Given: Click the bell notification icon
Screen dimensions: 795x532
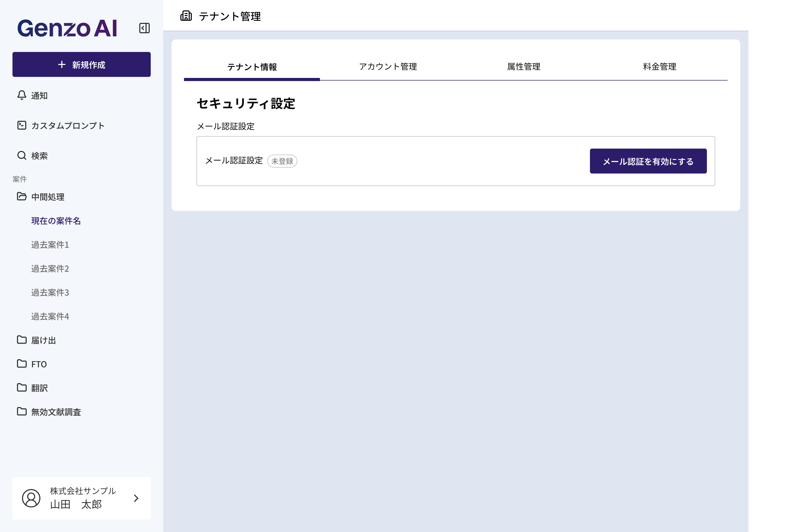Looking at the screenshot, I should click(x=22, y=95).
